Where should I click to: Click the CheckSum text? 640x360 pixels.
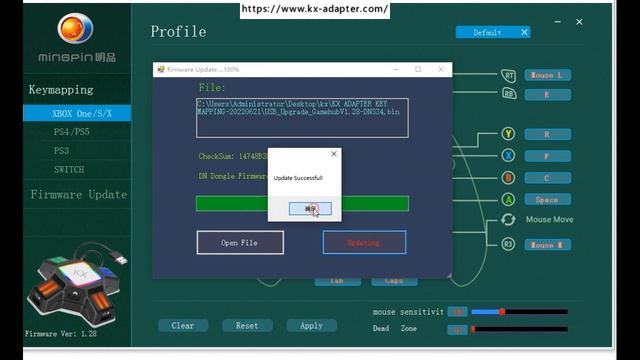233,156
